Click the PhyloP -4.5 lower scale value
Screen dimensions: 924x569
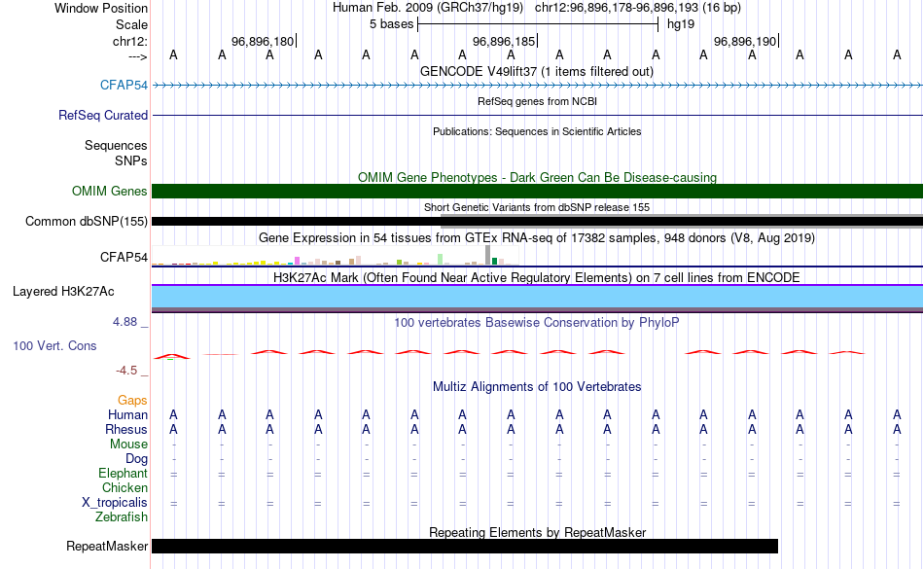pos(126,370)
